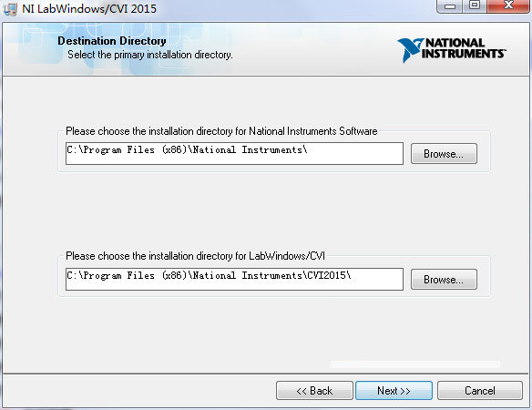This screenshot has height=410, width=532.
Task: Return to the previous step with Back
Action: click(x=314, y=391)
